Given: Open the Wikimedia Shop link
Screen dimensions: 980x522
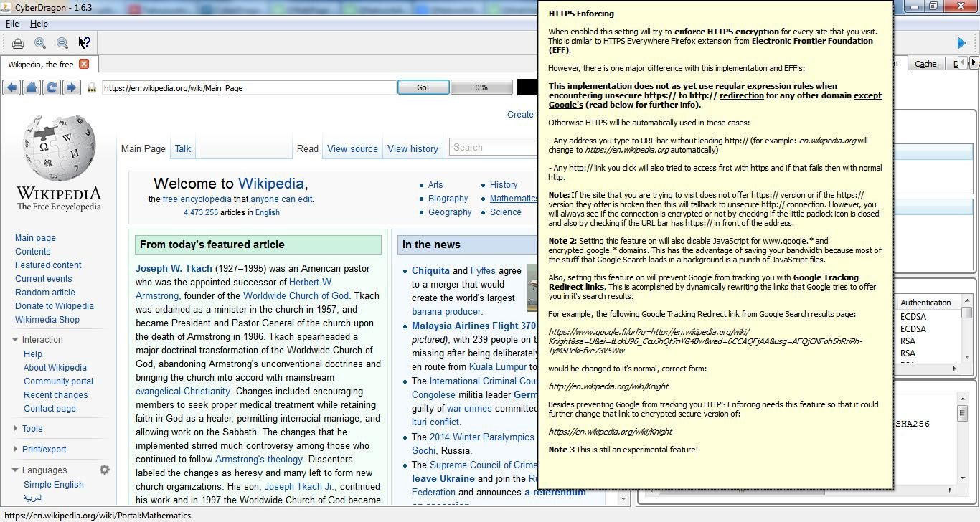Looking at the screenshot, I should pos(47,319).
